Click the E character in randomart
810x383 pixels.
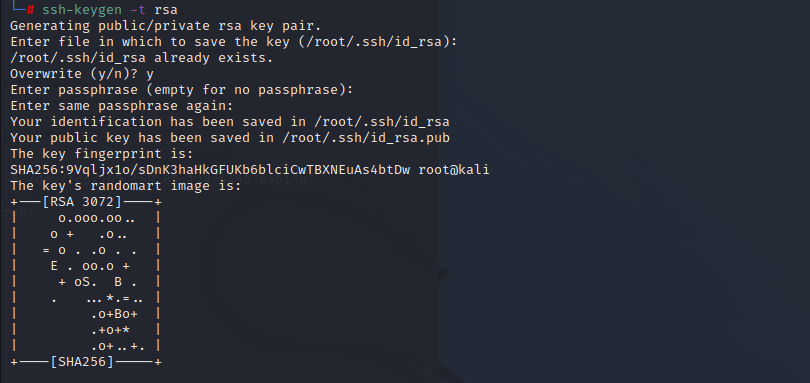54,266
